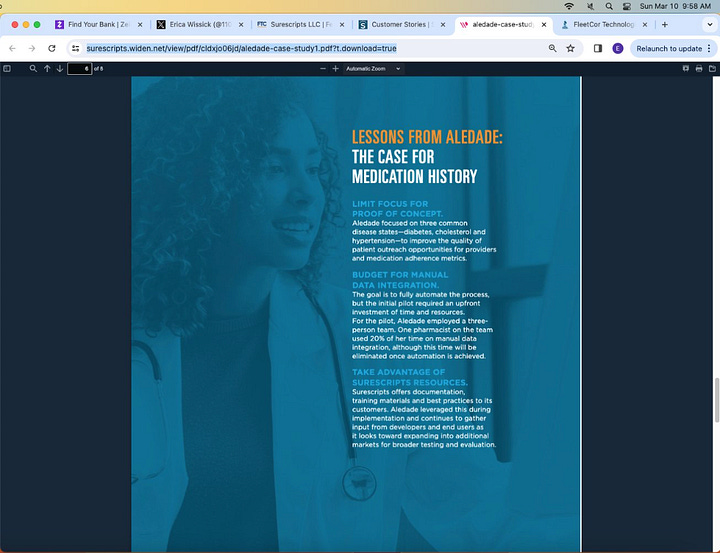720x553 pixels.
Task: Zoom out the PDF
Action: (323, 69)
